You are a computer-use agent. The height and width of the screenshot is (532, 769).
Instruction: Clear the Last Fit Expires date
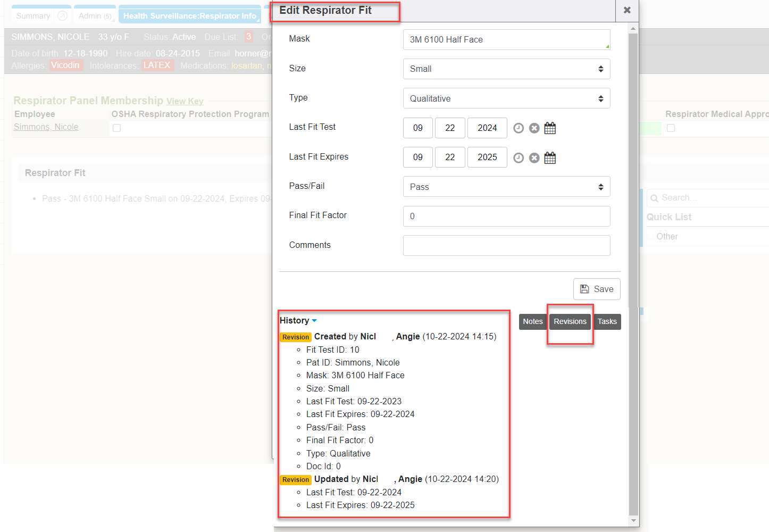point(534,158)
